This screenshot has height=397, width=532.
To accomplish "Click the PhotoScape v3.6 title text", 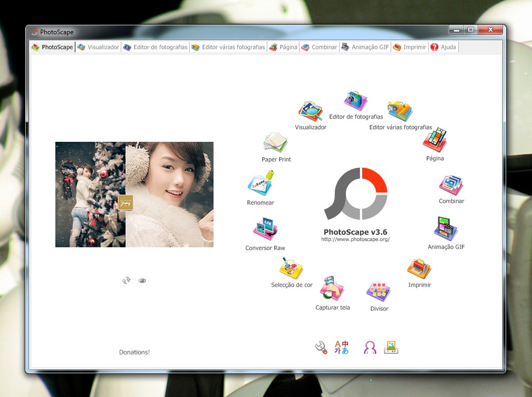I will (355, 232).
